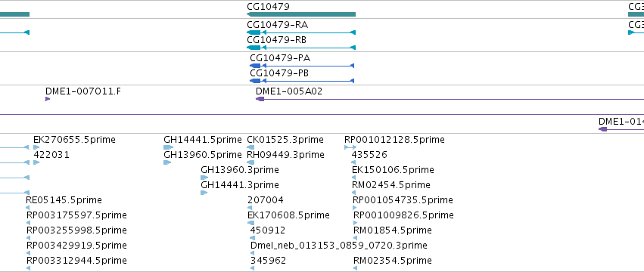Click the GH13960.3prime label
The width and height of the screenshot is (644, 272).
pos(240,170)
